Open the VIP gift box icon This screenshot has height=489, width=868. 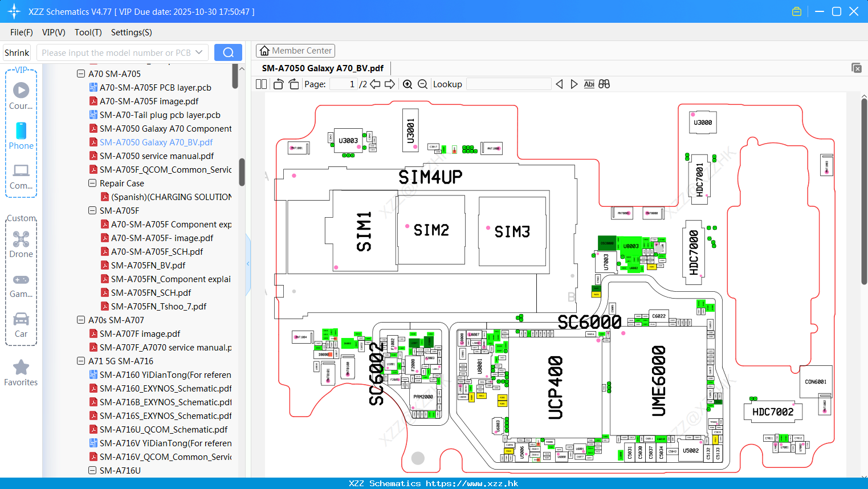click(797, 11)
